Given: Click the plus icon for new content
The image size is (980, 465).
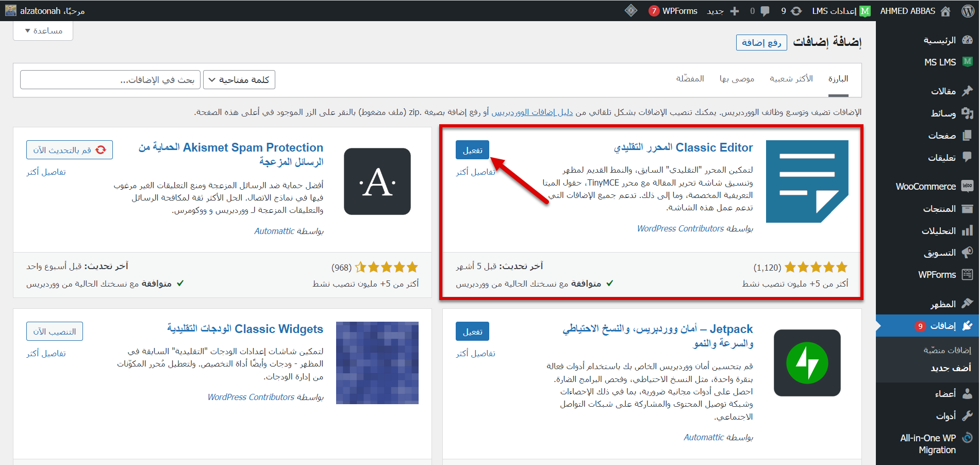Looking at the screenshot, I should click(735, 11).
